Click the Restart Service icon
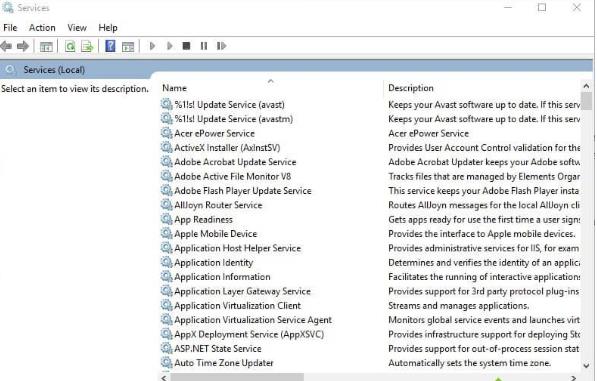This screenshot has width=597, height=381. 222,46
